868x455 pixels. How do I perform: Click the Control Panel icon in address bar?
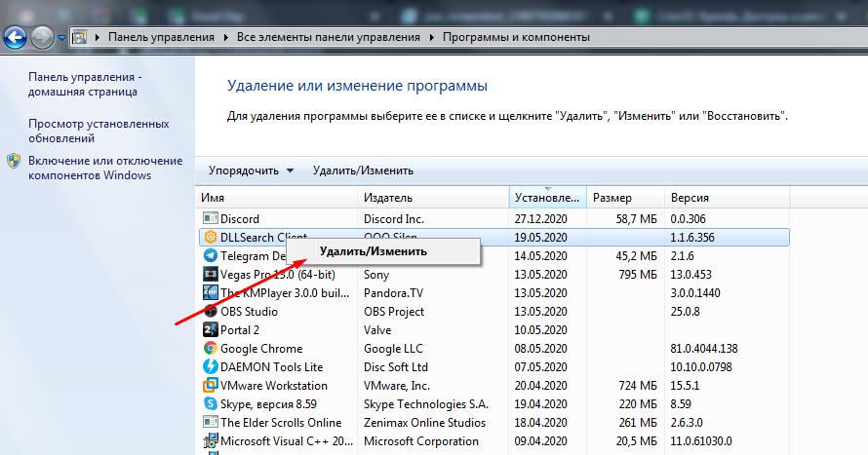pos(80,38)
